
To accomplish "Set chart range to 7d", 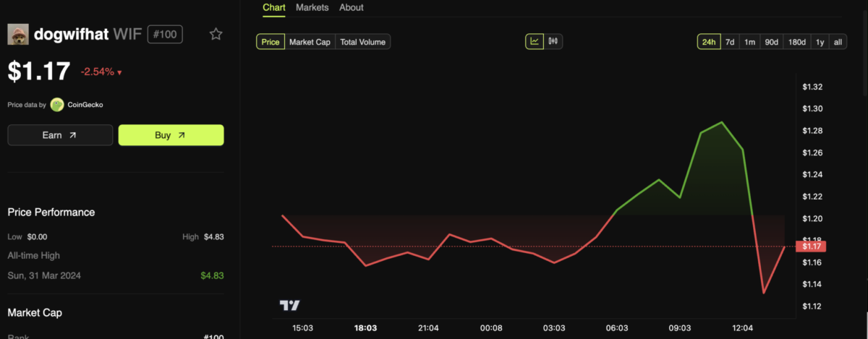I will point(730,42).
